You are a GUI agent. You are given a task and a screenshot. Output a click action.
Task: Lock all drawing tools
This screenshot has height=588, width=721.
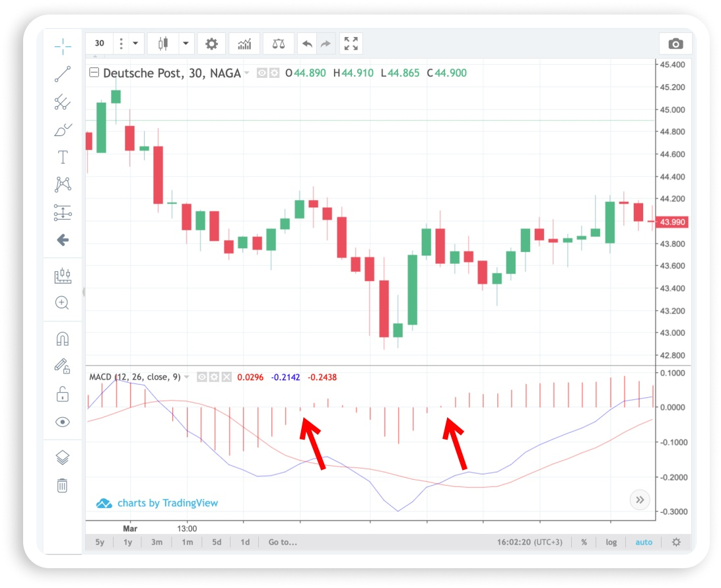click(x=63, y=394)
